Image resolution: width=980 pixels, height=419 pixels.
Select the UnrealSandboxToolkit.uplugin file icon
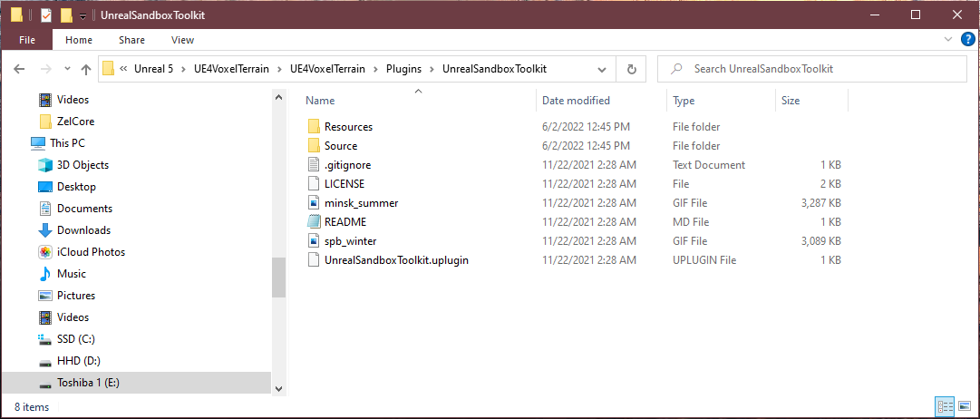click(x=314, y=260)
